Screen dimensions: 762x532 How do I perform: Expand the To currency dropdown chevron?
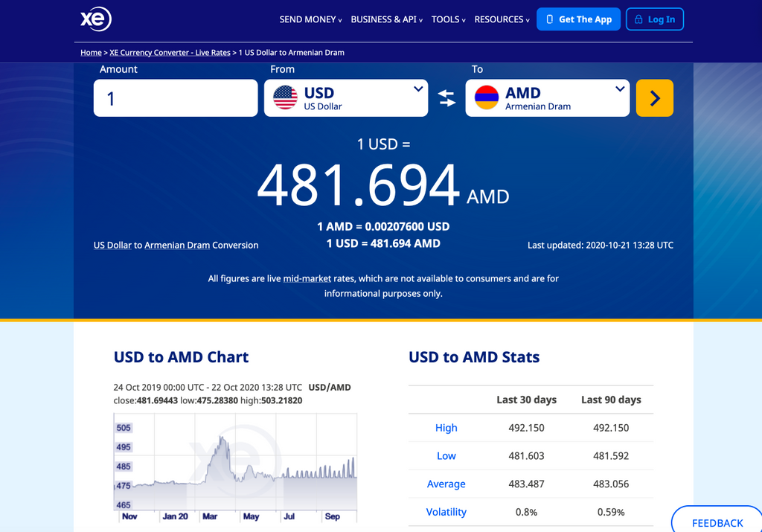tap(620, 89)
